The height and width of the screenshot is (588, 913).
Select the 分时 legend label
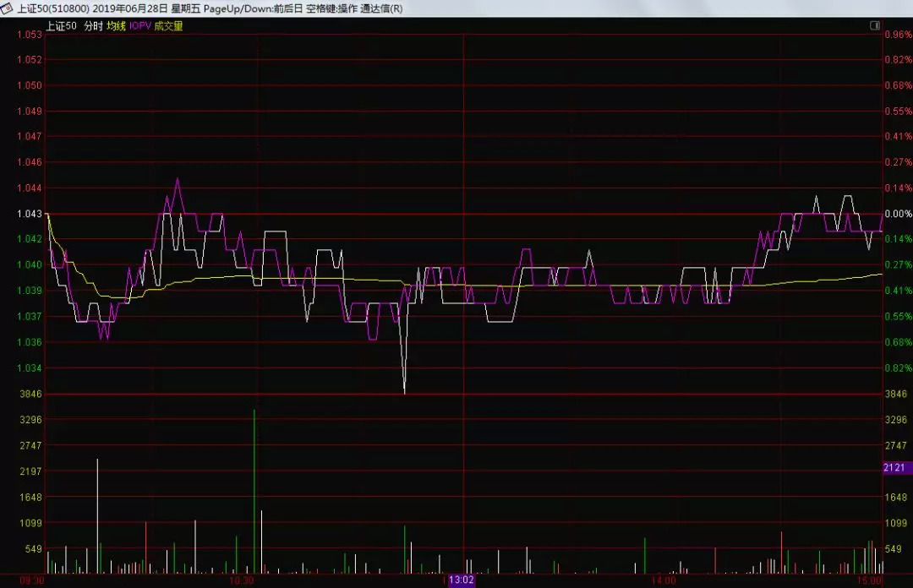[x=93, y=26]
